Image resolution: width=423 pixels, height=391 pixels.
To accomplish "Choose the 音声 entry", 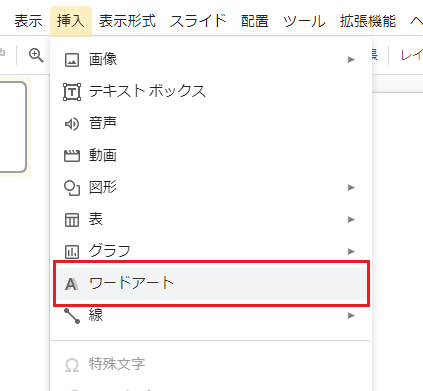I will click(103, 123).
